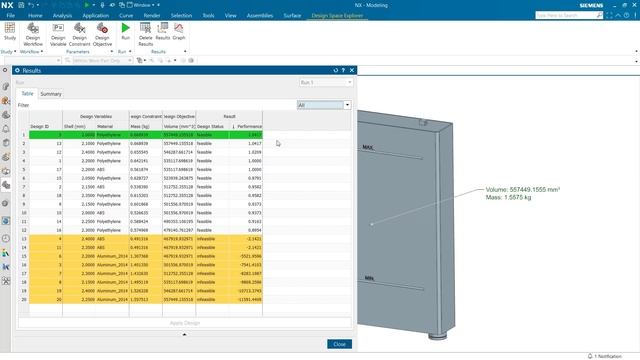Open the Graph tool in the ribbon

[179, 31]
